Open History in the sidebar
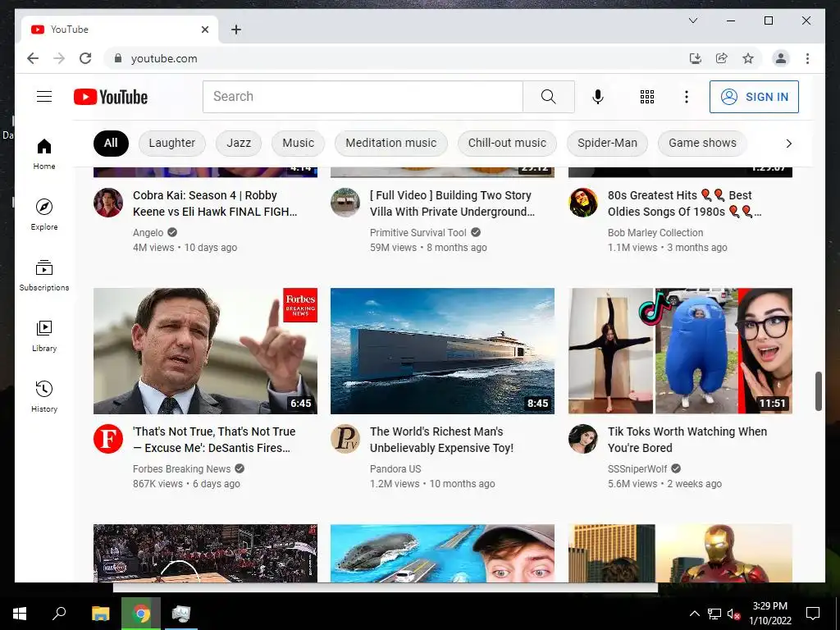Viewport: 840px width, 630px height. (44, 396)
